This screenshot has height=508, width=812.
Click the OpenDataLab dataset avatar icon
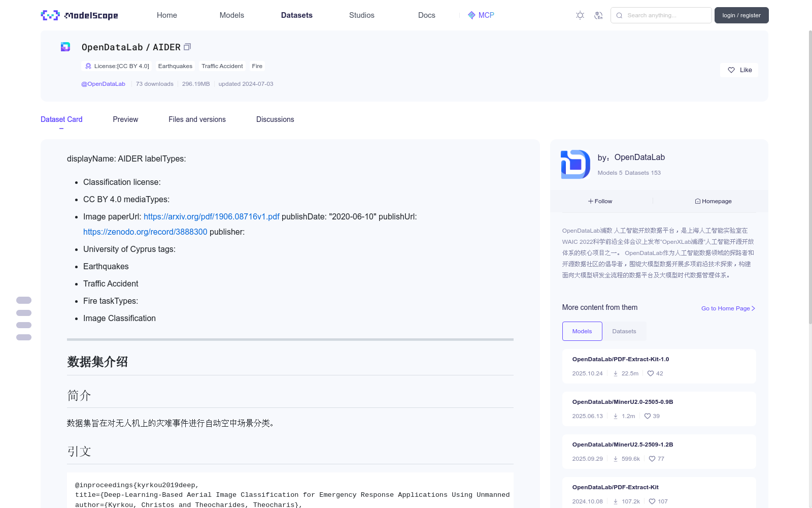click(x=65, y=47)
